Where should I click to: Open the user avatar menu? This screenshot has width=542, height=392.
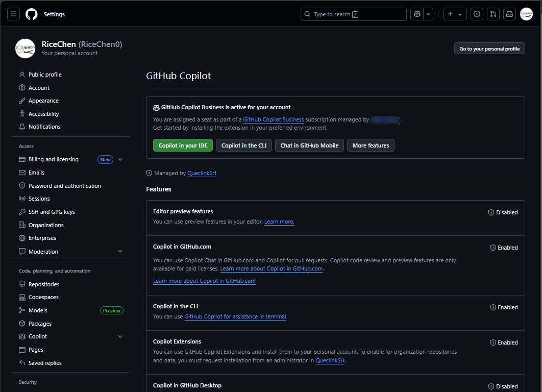tap(527, 14)
